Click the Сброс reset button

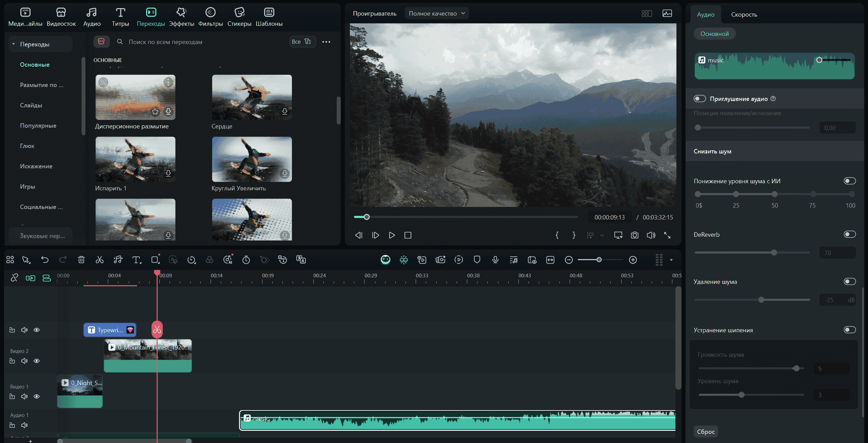pyautogui.click(x=706, y=432)
